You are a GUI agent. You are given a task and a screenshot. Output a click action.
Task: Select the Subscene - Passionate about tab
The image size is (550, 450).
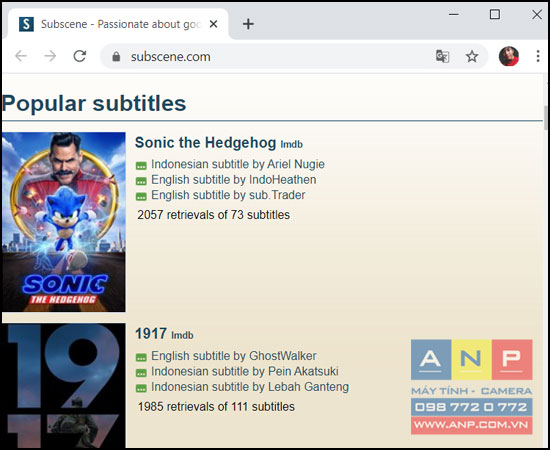117,24
